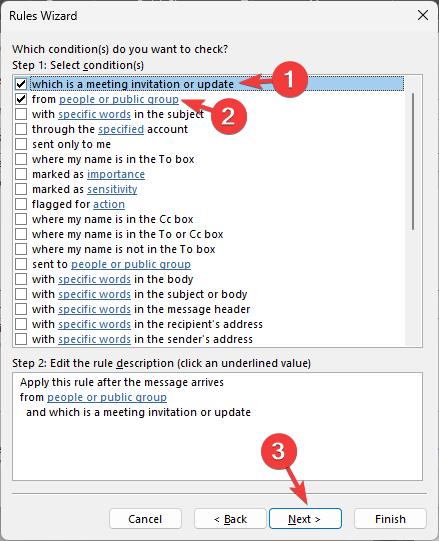This screenshot has height=541, width=439.
Task: Click the conditions list vertical scrollbar
Action: (413, 161)
